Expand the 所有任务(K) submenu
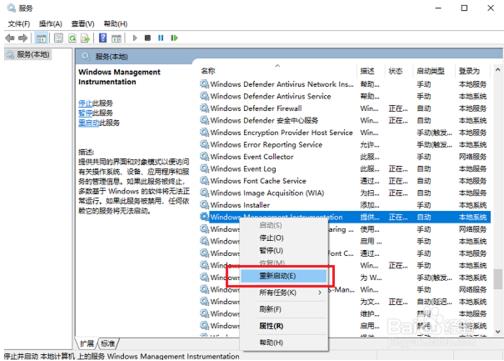This screenshot has width=504, height=361. (284, 292)
